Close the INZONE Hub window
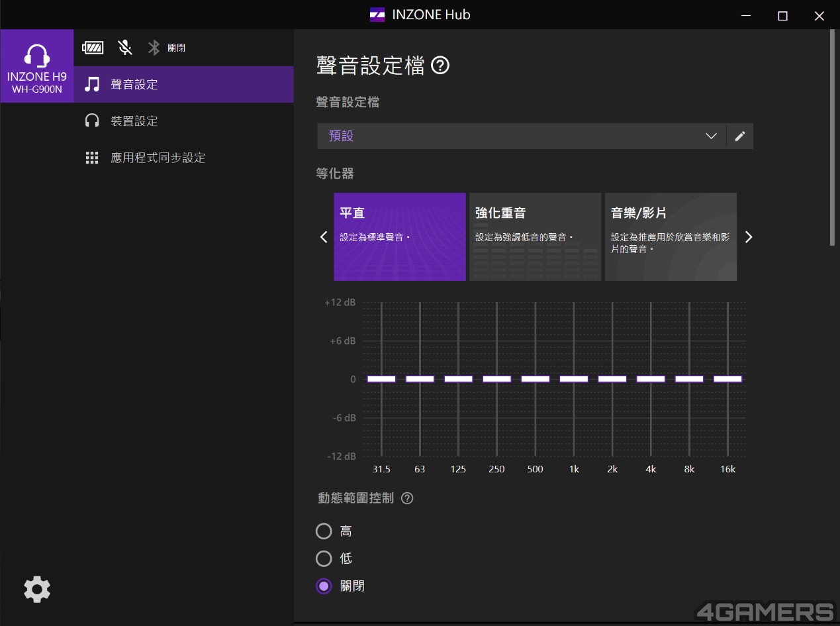The width and height of the screenshot is (840, 626). coord(819,15)
